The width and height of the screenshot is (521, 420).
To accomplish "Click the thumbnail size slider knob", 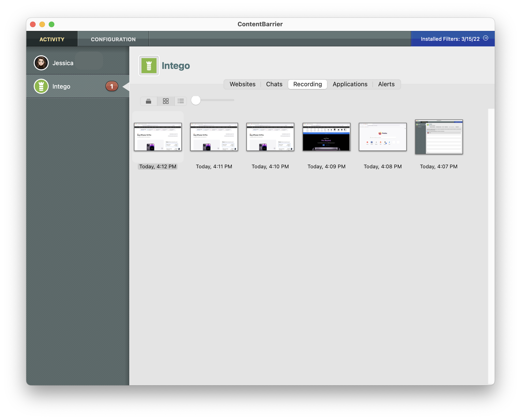I will (196, 100).
